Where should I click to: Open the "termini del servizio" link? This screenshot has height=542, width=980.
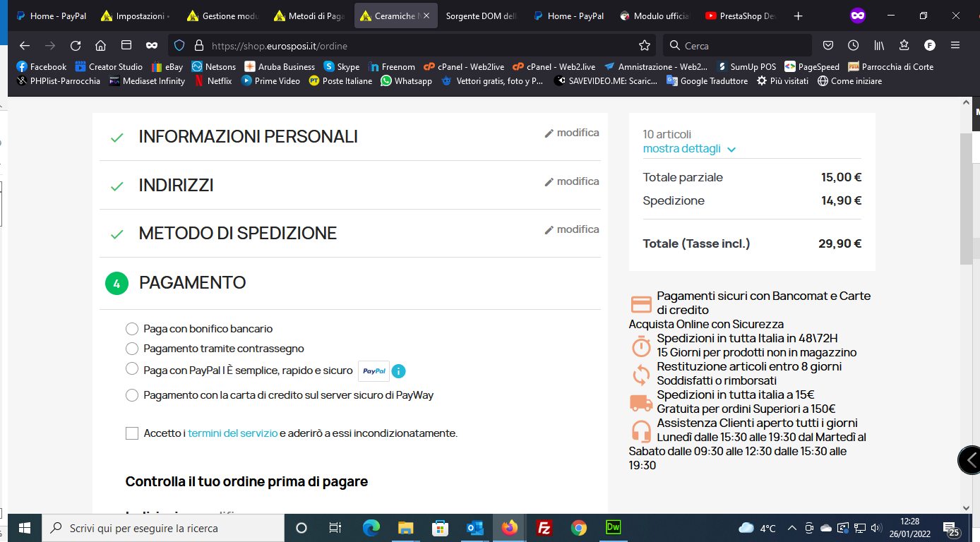point(233,433)
